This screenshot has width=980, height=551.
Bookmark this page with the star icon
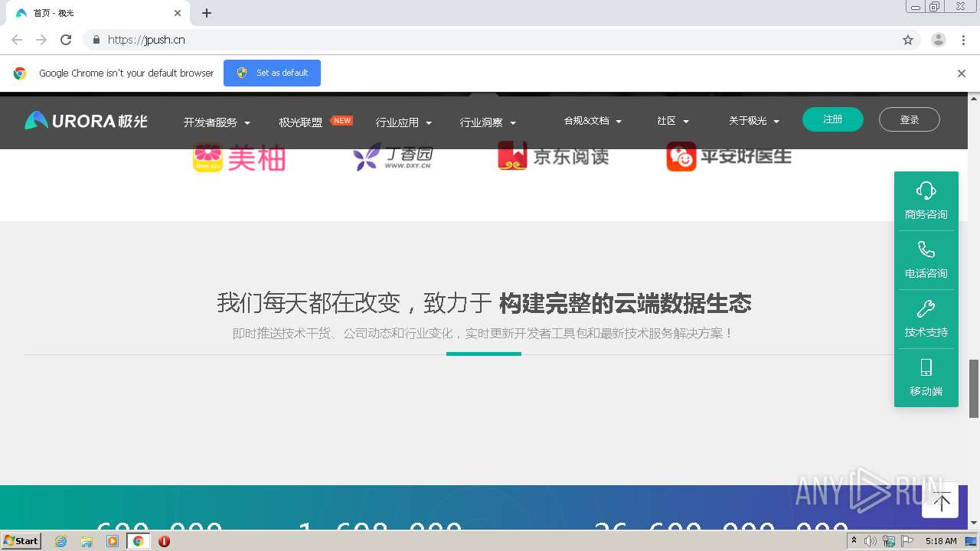tap(908, 40)
